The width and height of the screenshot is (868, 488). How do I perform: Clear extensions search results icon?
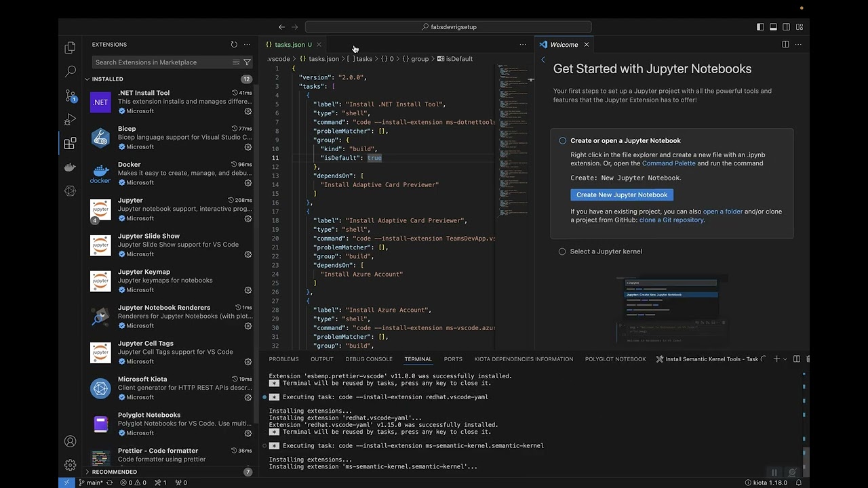click(x=236, y=62)
